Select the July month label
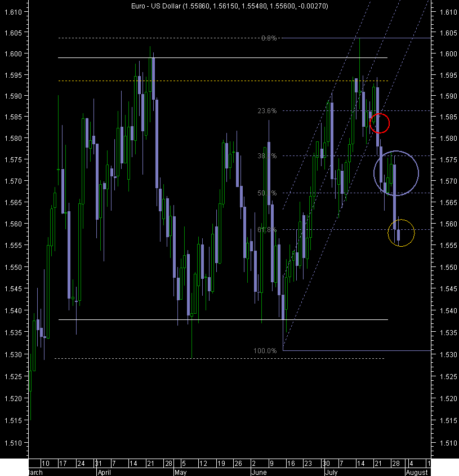459x476 pixels. [332, 473]
